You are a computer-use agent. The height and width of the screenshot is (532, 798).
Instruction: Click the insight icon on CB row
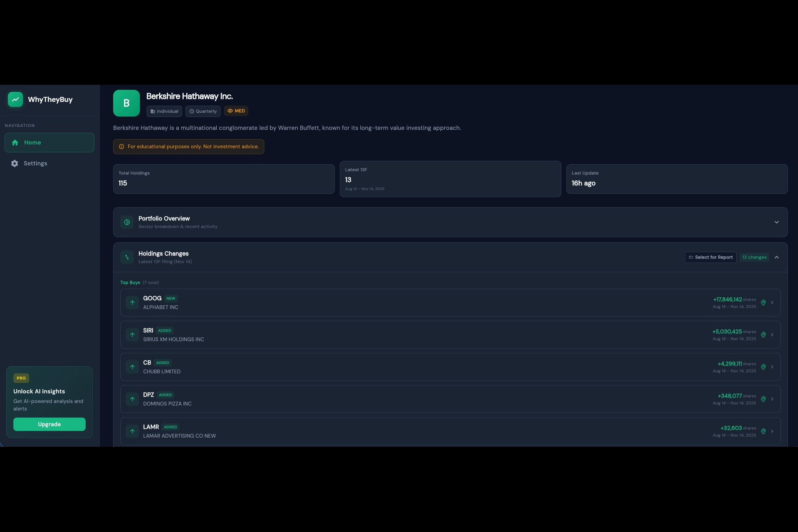pos(763,367)
